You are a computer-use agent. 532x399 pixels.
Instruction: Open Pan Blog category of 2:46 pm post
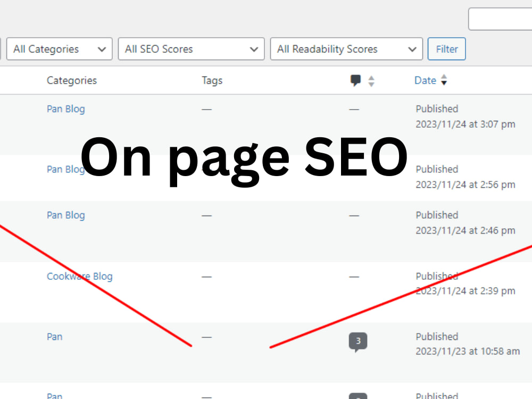pos(66,215)
